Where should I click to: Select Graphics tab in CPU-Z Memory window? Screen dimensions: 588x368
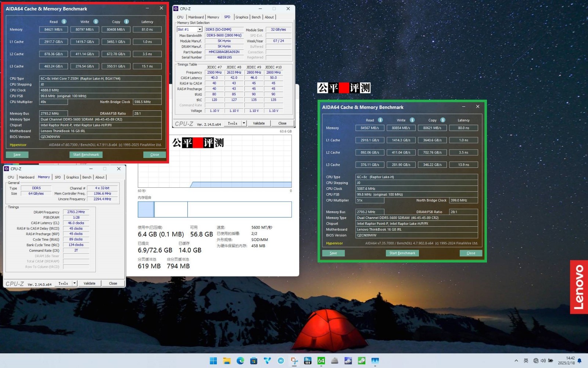click(x=72, y=177)
